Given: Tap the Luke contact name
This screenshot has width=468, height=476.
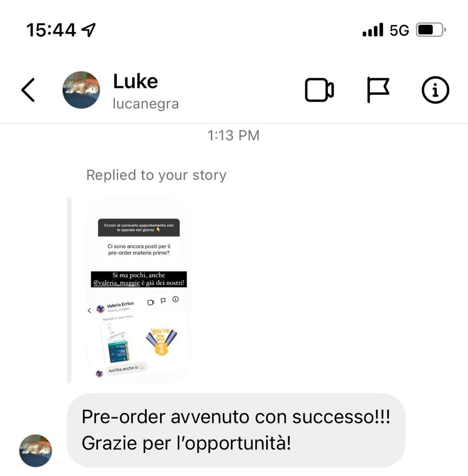Looking at the screenshot, I should tap(135, 81).
